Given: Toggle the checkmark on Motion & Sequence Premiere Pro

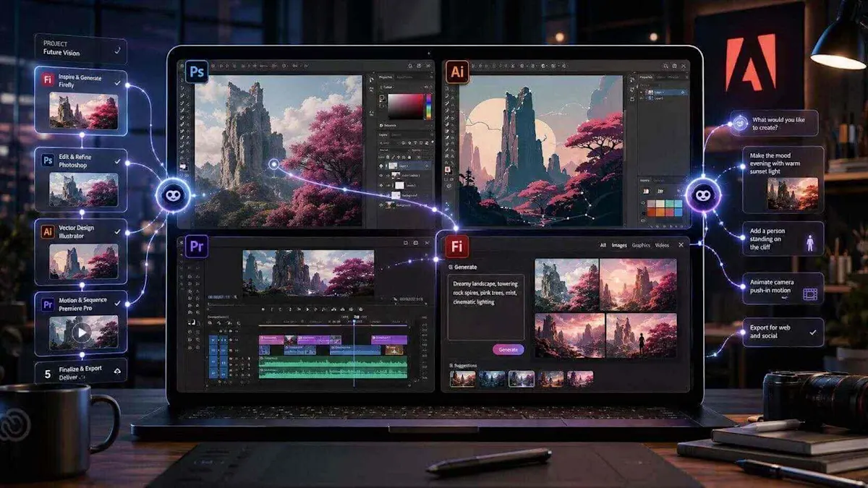Looking at the screenshot, I should pos(117,304).
